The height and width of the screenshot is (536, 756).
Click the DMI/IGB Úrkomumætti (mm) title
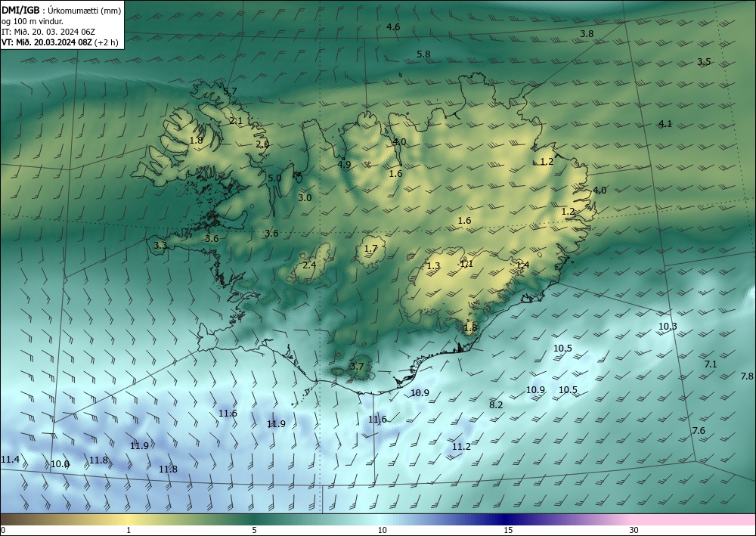point(61,11)
